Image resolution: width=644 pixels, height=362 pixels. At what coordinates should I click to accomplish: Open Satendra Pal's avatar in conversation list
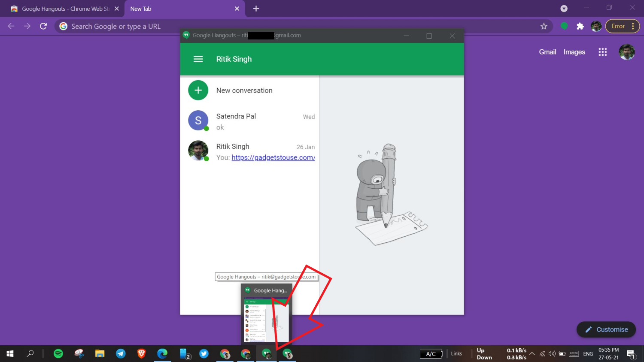pos(198,121)
